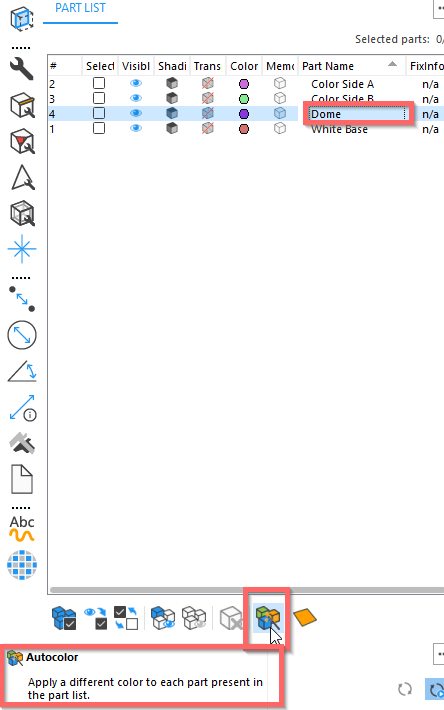
Task: Tick the Select checkbox for White Base
Action: coord(99,129)
